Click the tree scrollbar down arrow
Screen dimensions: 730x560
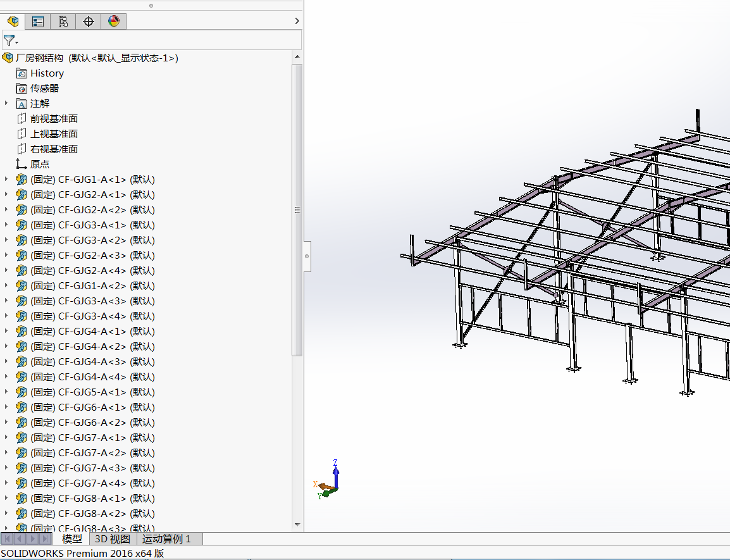[x=297, y=525]
